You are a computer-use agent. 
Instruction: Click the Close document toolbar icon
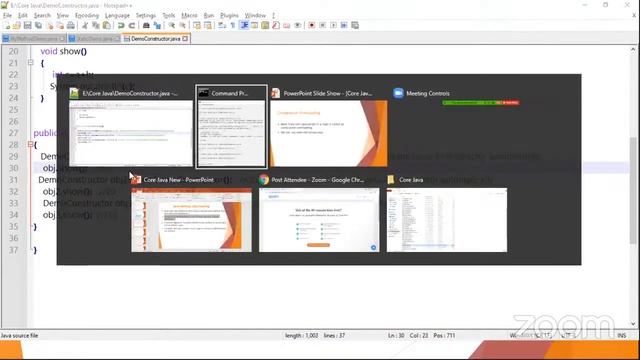pos(49,25)
